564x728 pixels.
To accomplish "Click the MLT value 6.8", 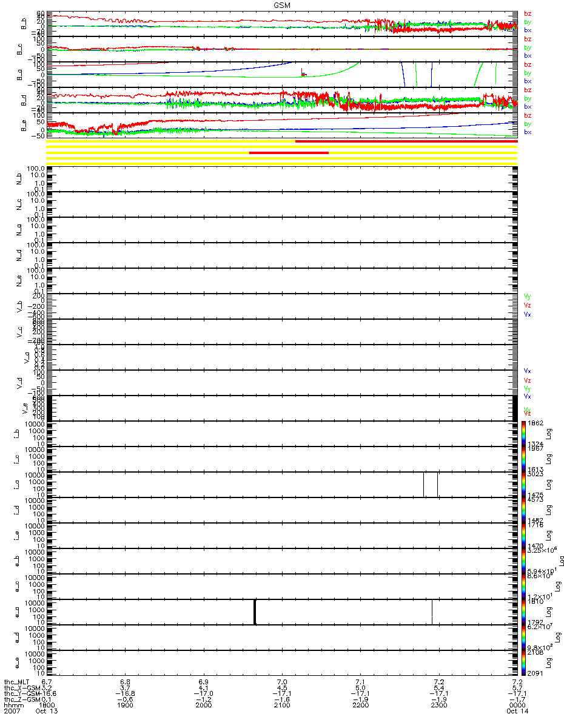I will pyautogui.click(x=125, y=682).
